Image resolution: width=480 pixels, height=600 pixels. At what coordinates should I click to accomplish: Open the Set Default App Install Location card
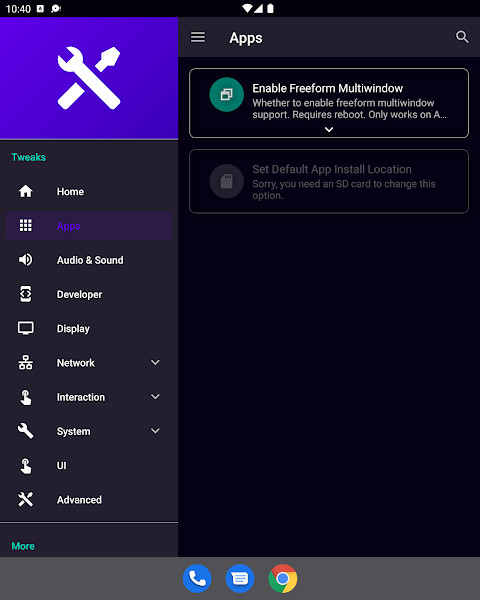(329, 181)
